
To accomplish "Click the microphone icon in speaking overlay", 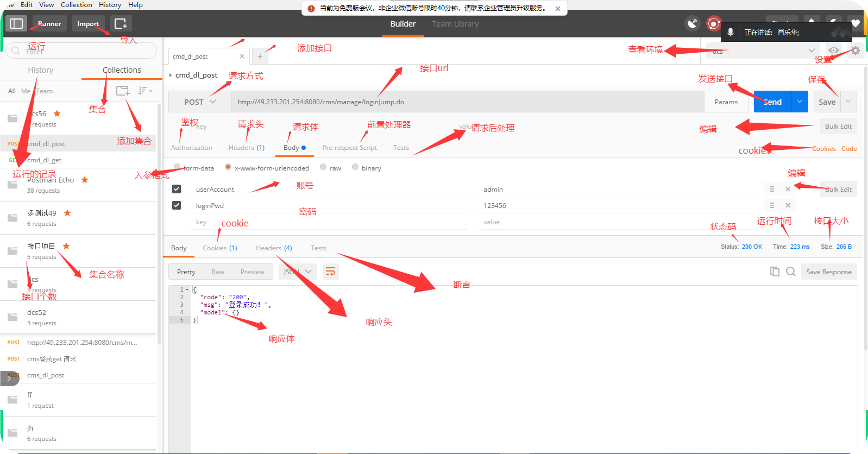I will [x=731, y=32].
